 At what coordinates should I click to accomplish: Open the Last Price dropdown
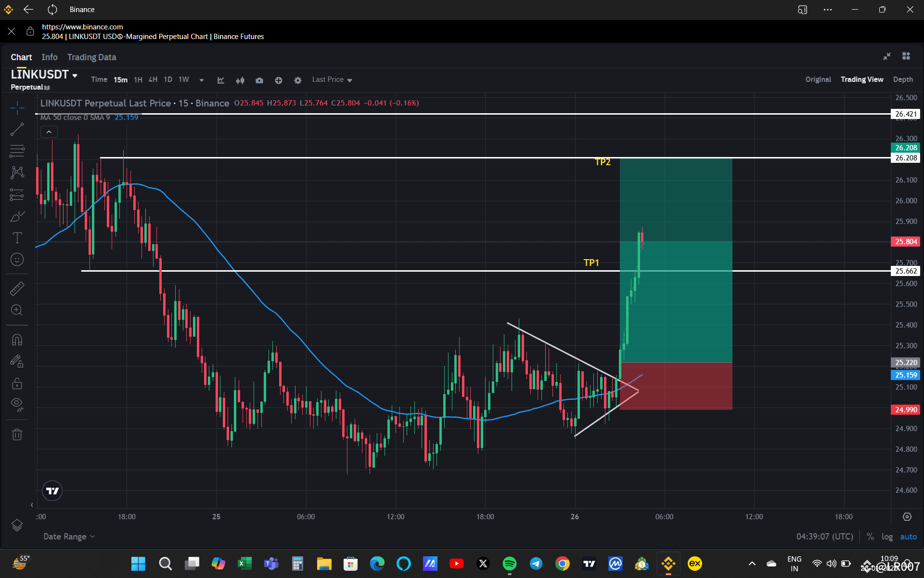(x=332, y=79)
